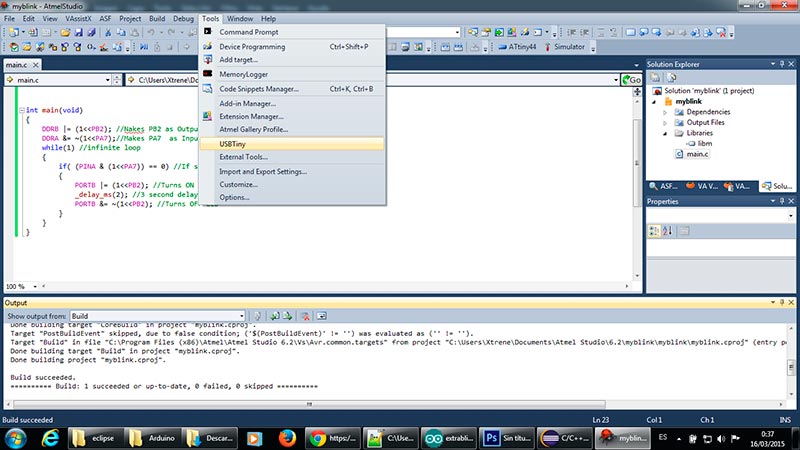Viewport: 800px width, 450px height.
Task: Open the ASF tab in lower right panel
Action: [664, 186]
